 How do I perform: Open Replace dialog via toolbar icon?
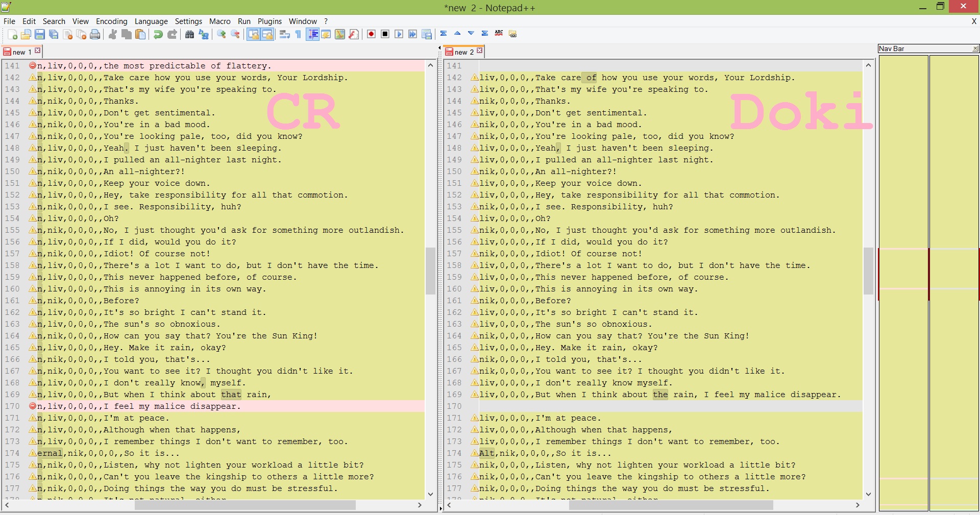coord(204,34)
